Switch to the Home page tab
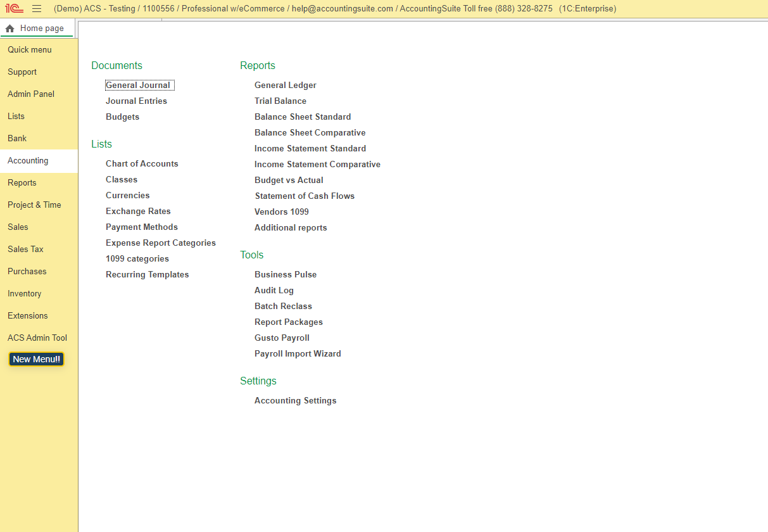This screenshot has width=768, height=532. [x=37, y=28]
